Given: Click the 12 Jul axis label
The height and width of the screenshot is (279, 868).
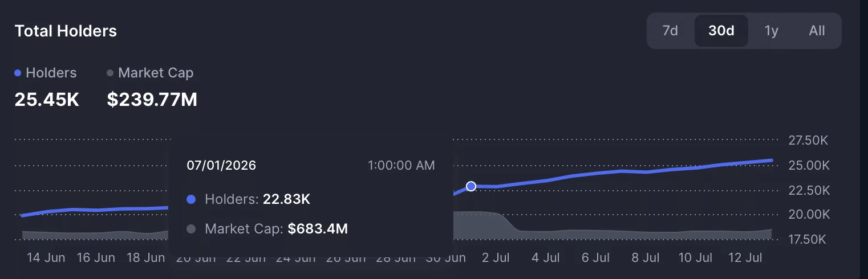Looking at the screenshot, I should click(x=745, y=257).
